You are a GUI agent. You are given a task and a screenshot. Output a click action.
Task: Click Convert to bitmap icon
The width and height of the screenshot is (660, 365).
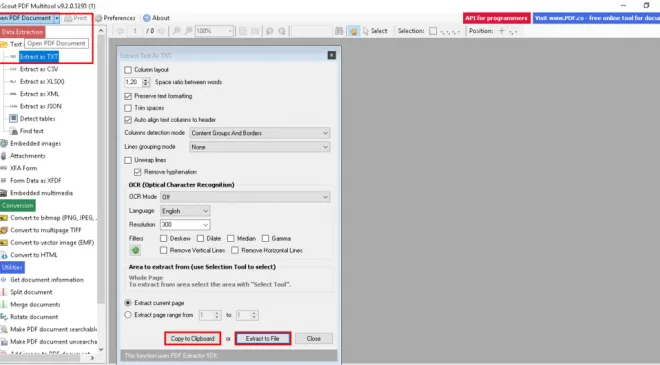coord(4,218)
